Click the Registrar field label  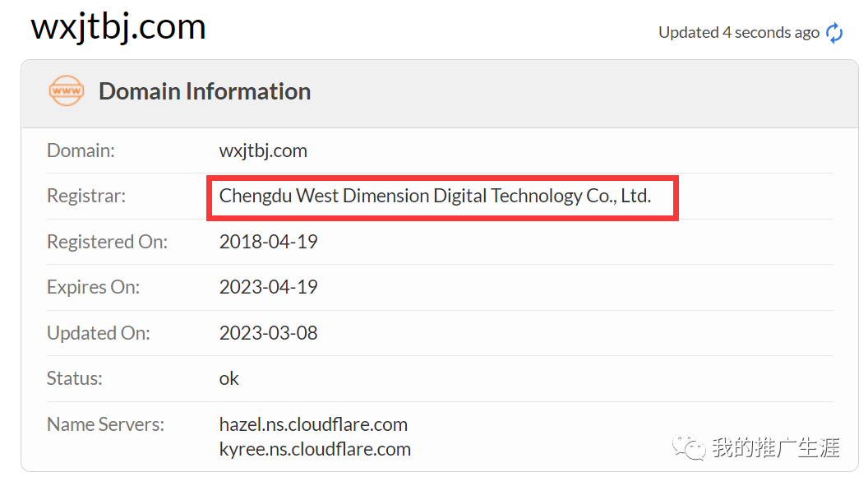85,197
